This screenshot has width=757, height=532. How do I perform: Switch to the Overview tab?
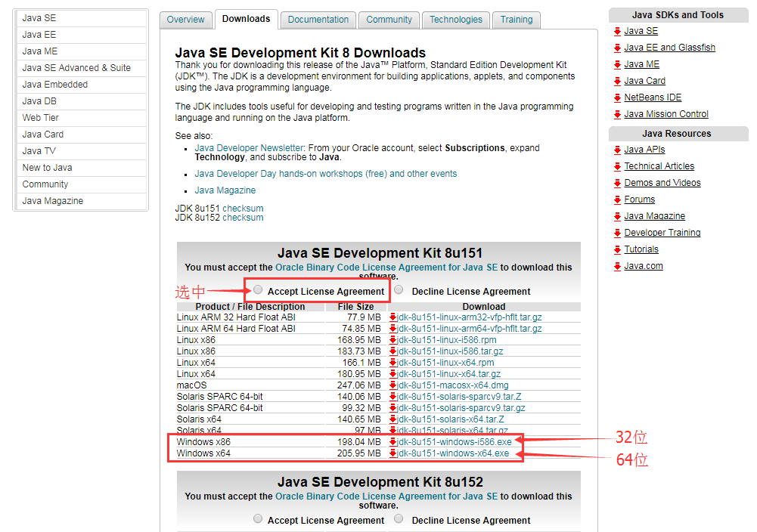coord(186,20)
